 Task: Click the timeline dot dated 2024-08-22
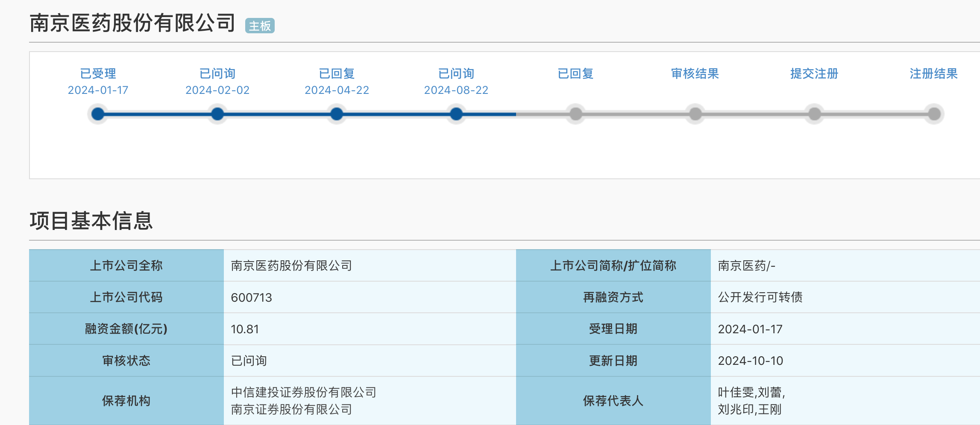tap(456, 114)
